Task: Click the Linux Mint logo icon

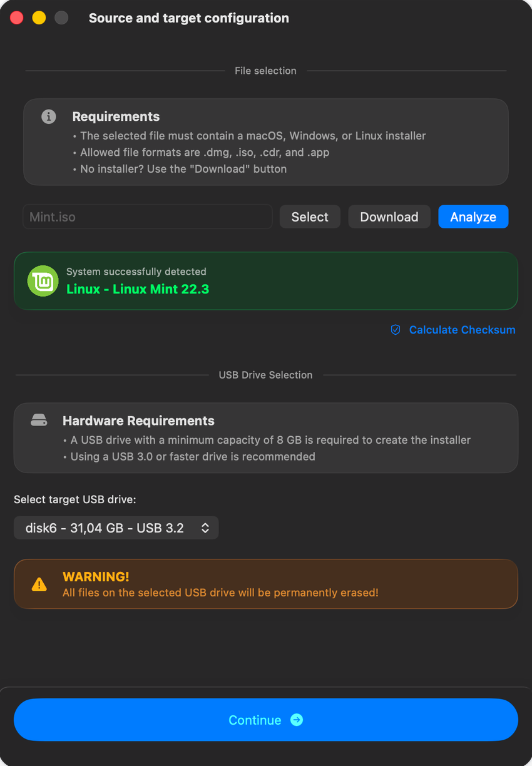Action: point(43,281)
